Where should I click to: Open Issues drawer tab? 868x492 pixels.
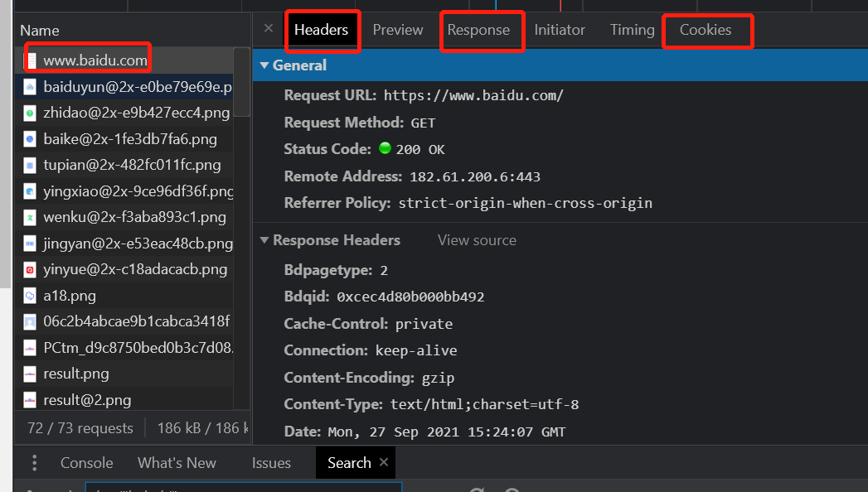click(x=271, y=463)
